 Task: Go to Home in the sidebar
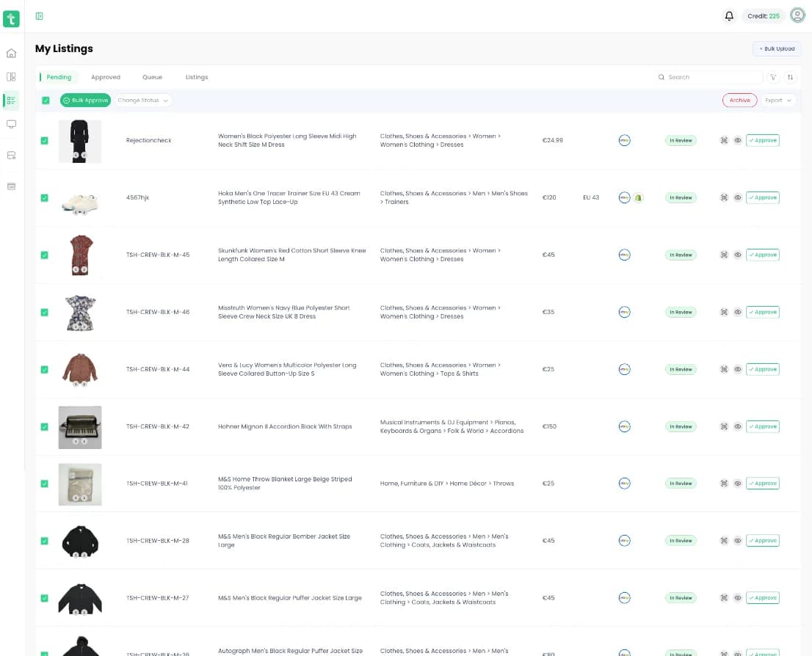pos(12,54)
